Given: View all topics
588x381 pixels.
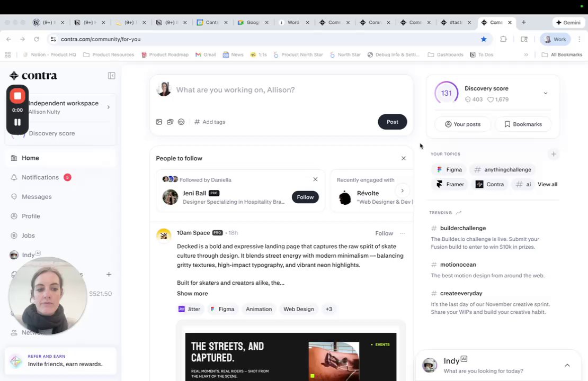Looking at the screenshot, I should [548, 184].
